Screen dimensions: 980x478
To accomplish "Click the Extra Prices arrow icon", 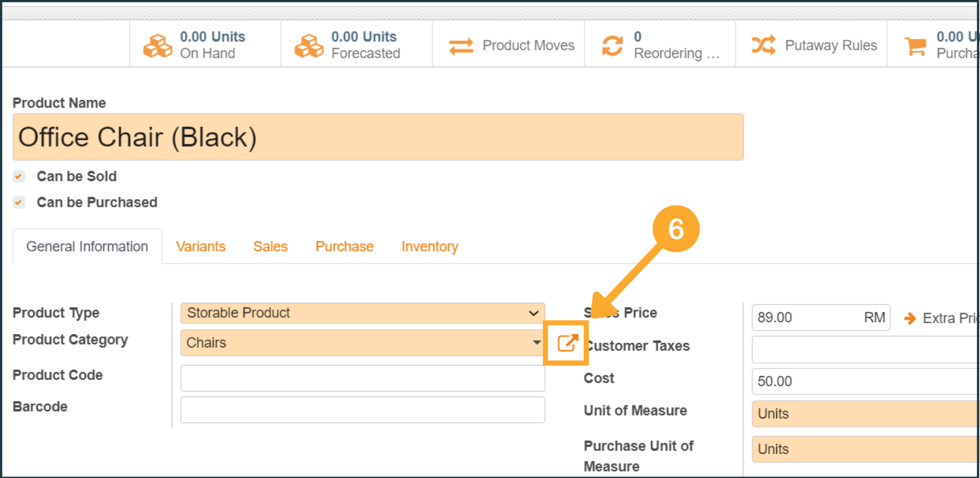I will [x=910, y=318].
